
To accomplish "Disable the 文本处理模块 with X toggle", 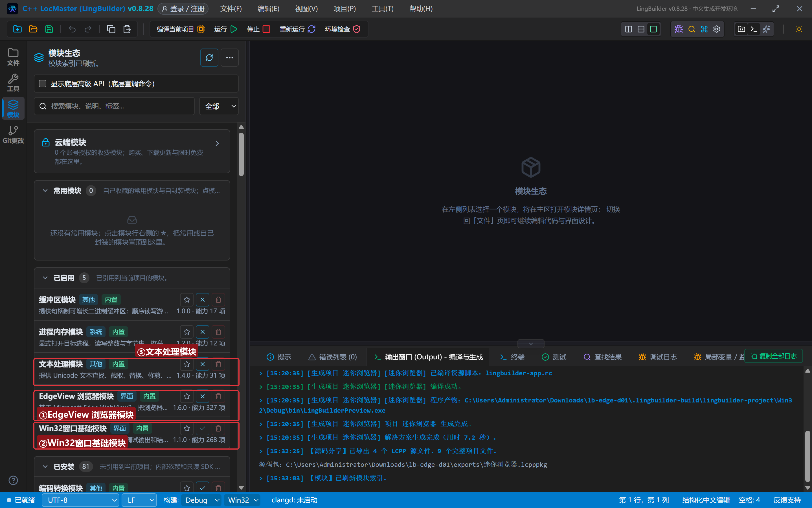I will point(203,364).
